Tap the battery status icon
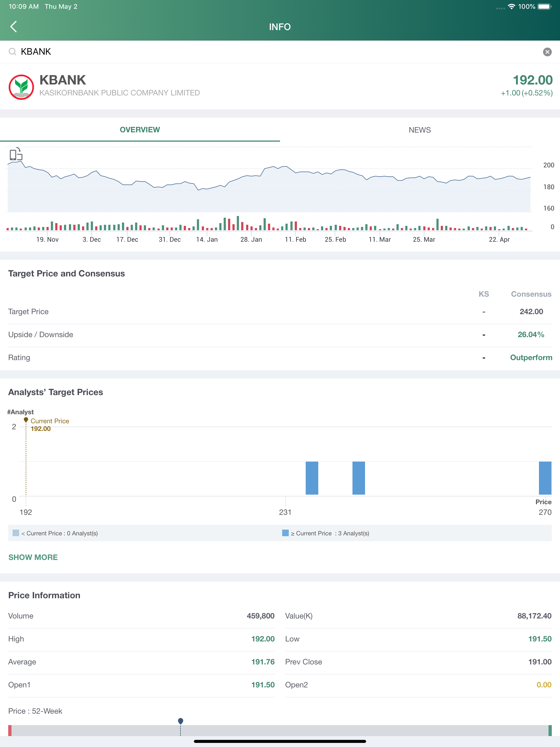Screen dimensions: 560x747 point(544,6)
